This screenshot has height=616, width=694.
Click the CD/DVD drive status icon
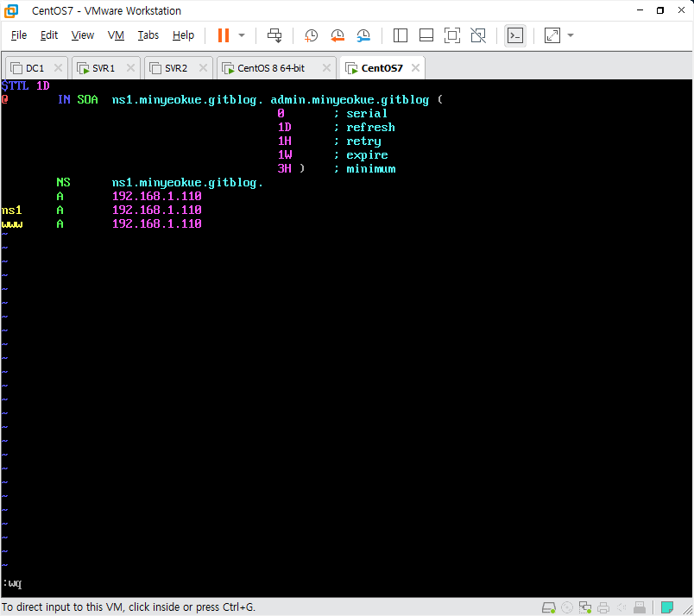pos(567,607)
